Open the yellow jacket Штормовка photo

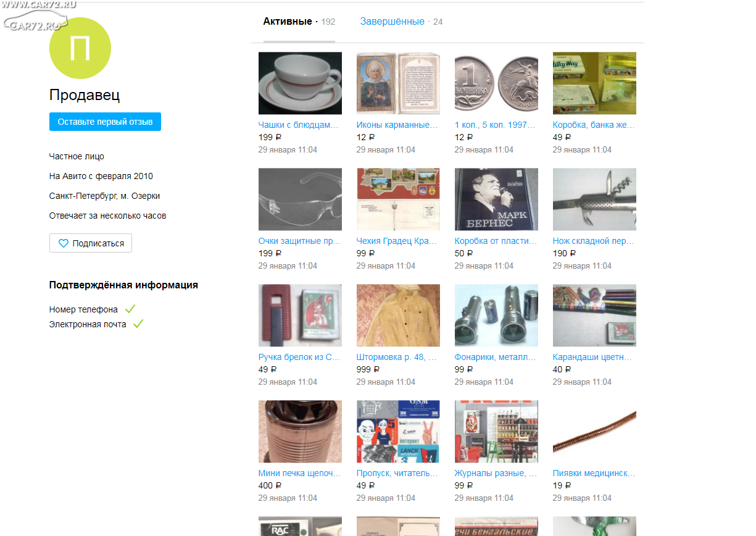click(398, 316)
